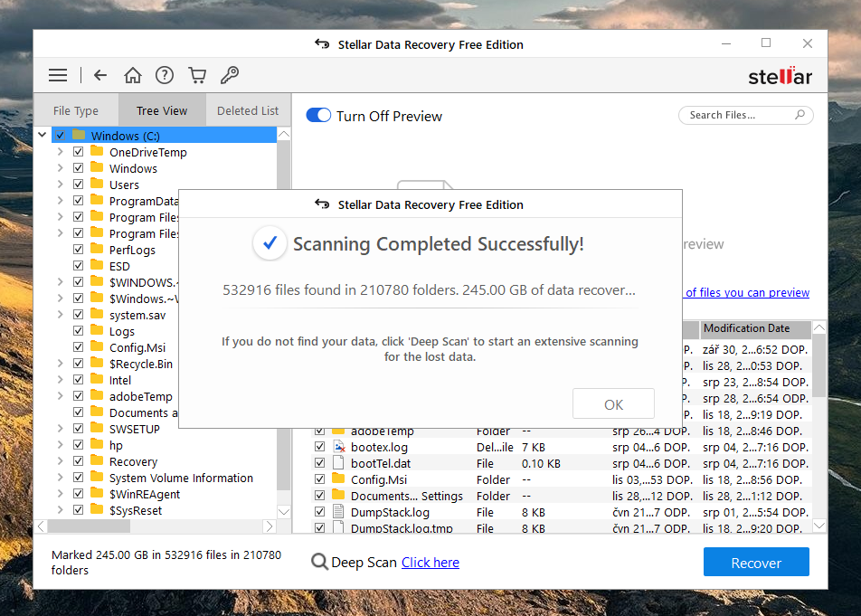The image size is (861, 616).
Task: Uncheck Documents... Settings row checkbox
Action: click(x=319, y=495)
